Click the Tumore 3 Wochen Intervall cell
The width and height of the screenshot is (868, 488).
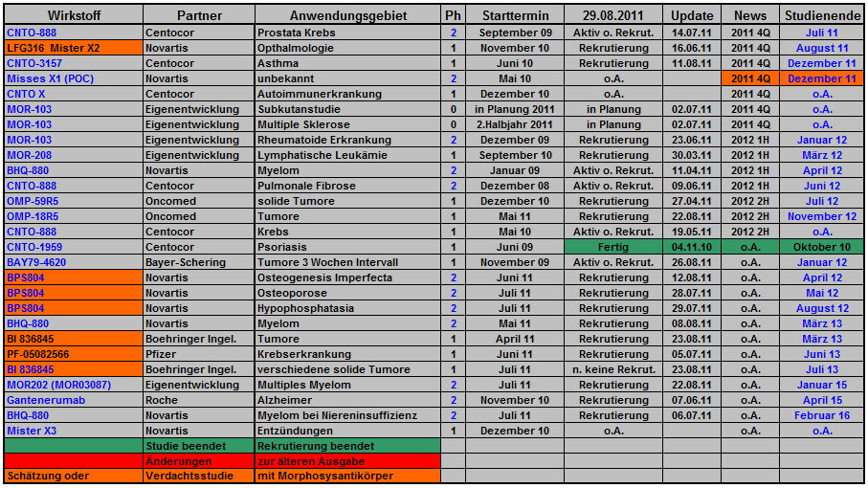pos(348,263)
